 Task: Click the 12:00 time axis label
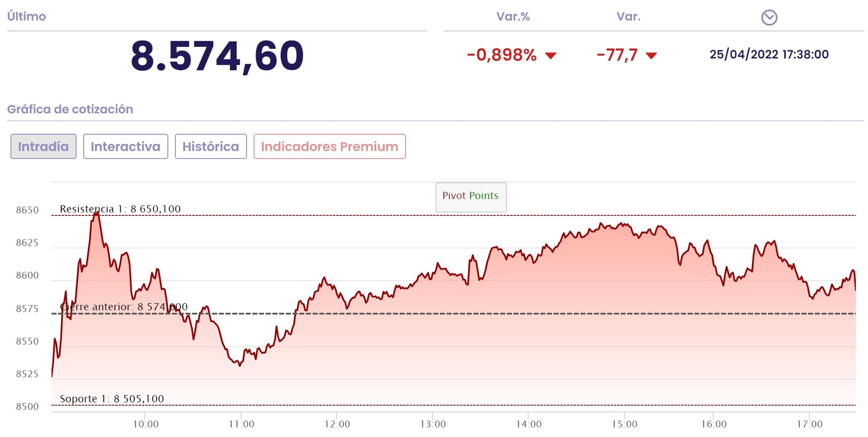coord(337,424)
